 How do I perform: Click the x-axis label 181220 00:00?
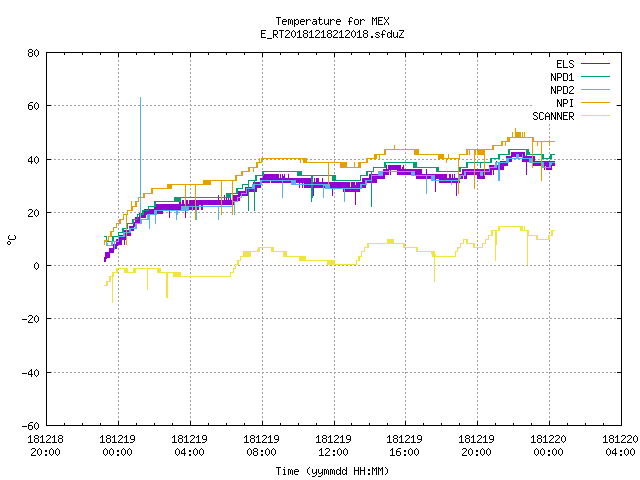point(548,446)
